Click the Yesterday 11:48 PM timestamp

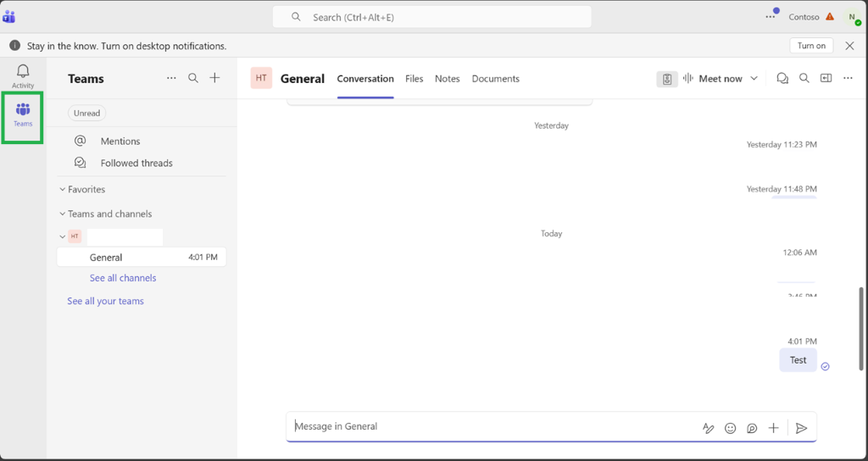click(782, 189)
